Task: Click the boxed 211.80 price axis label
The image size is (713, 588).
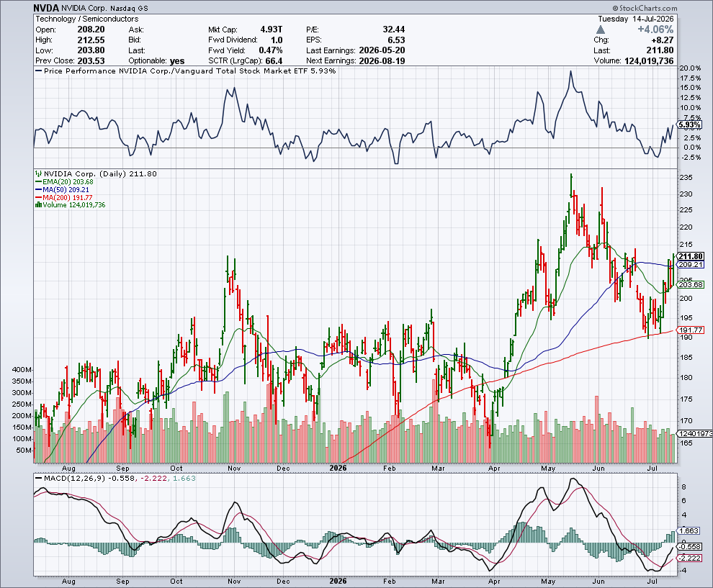Action: pyautogui.click(x=691, y=256)
